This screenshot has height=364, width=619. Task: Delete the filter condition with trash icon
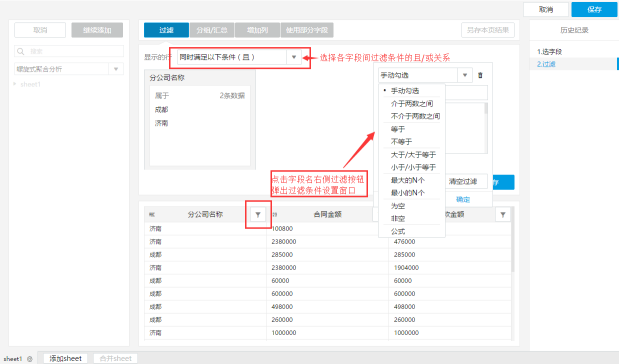pyautogui.click(x=480, y=75)
